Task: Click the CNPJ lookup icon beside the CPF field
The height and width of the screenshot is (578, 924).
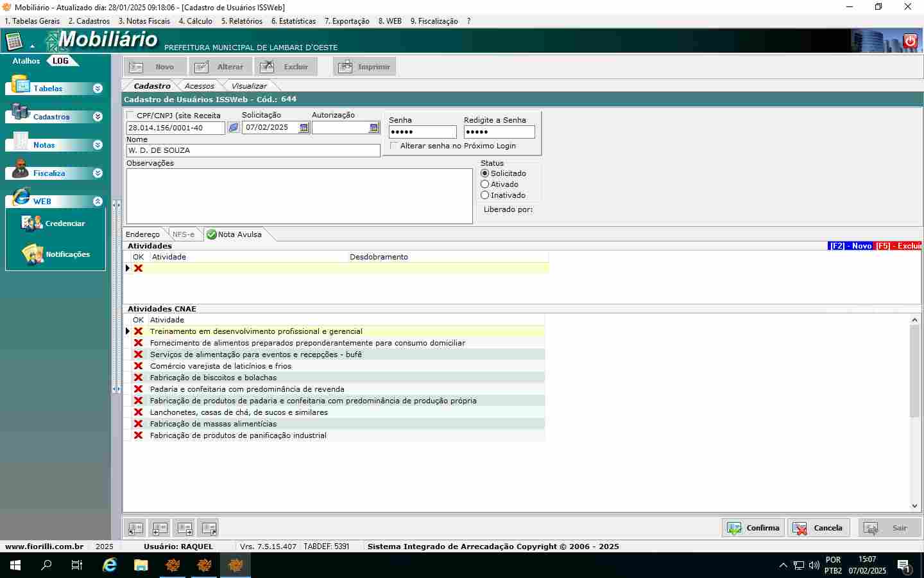Action: click(234, 128)
